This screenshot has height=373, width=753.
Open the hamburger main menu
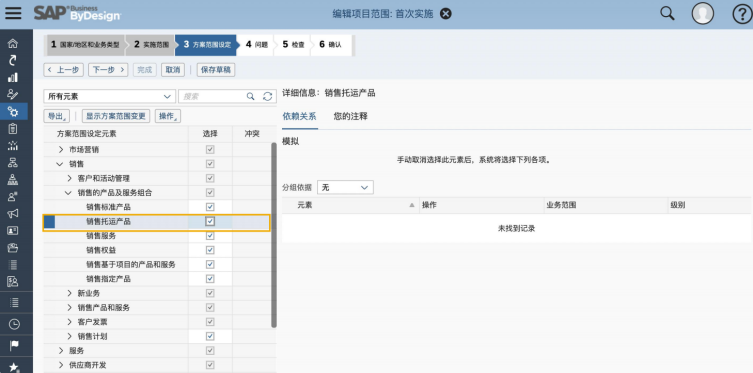coord(13,13)
